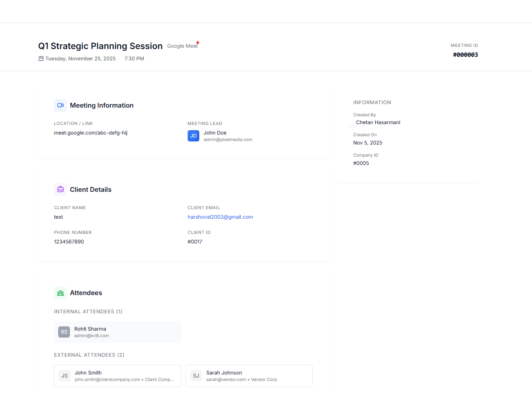Click the Rohit Sharma internal attendee card

point(117,332)
